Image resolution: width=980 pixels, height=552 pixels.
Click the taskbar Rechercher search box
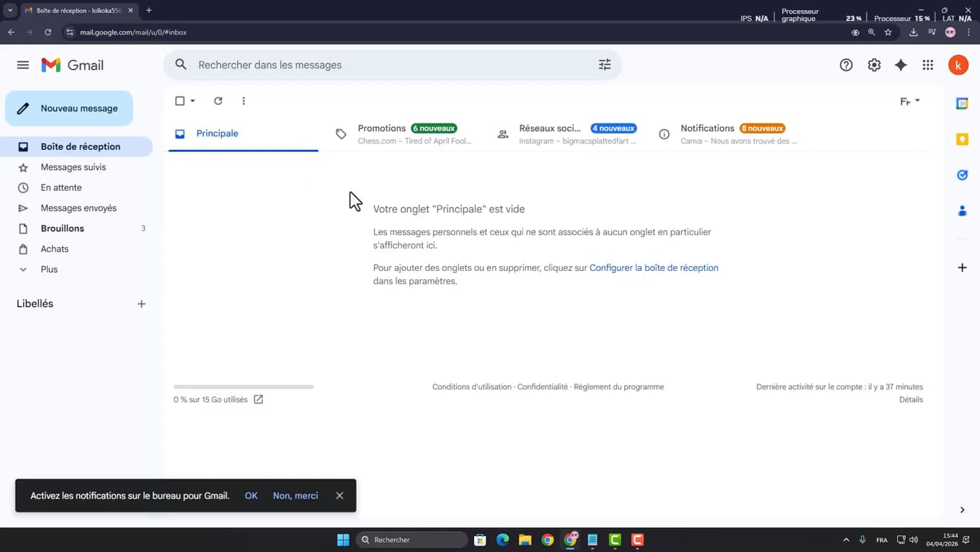(x=412, y=540)
